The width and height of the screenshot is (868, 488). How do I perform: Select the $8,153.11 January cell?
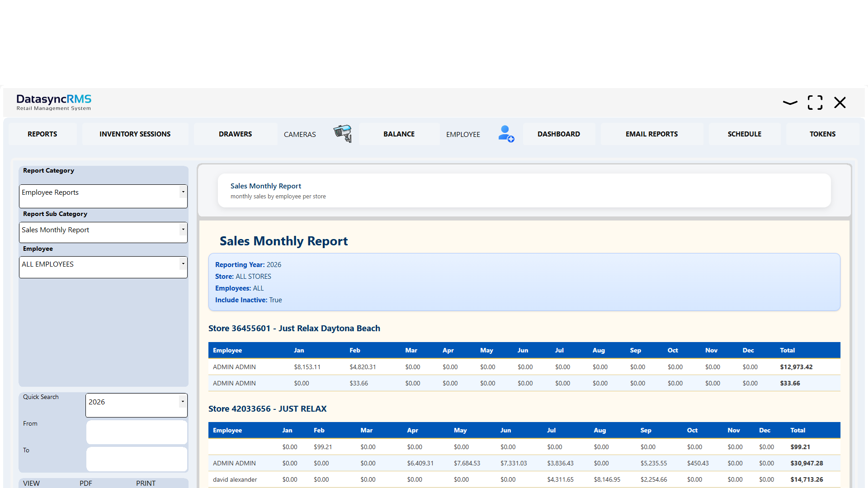307,367
